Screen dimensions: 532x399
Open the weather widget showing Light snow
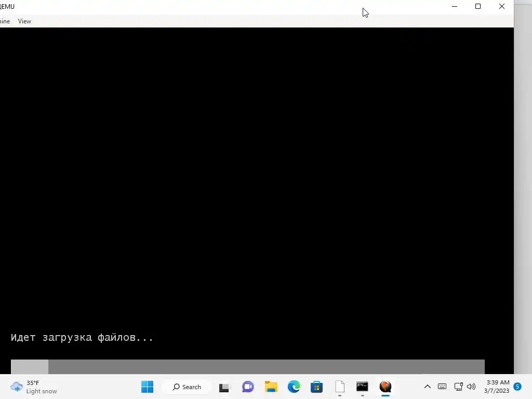(x=34, y=387)
